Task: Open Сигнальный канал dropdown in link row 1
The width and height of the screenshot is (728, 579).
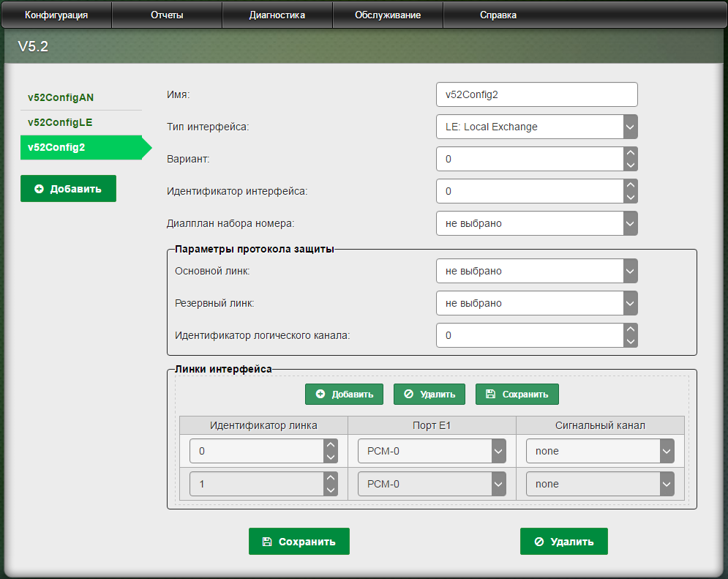Action: pos(600,484)
